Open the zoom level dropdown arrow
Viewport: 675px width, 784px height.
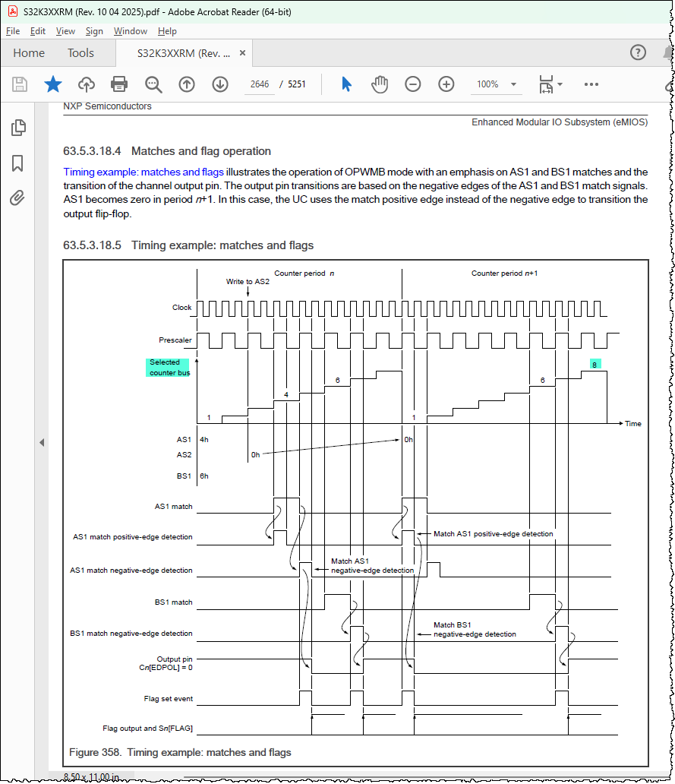513,84
